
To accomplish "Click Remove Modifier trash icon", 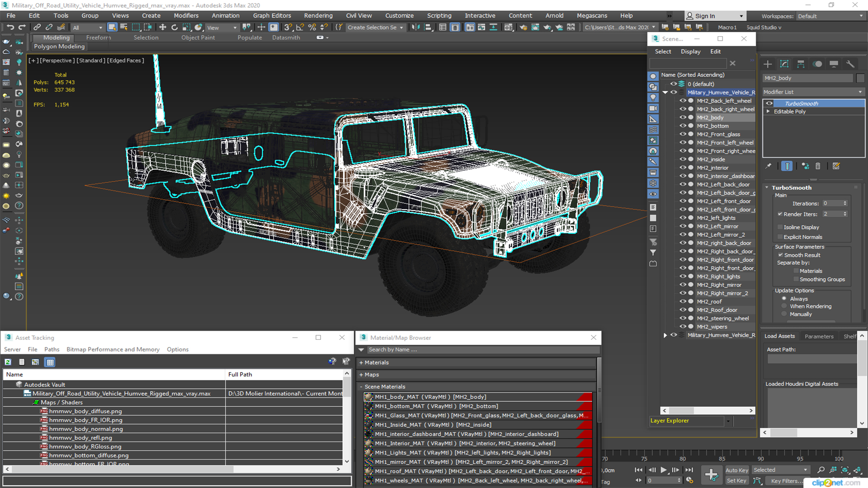I will pyautogui.click(x=818, y=166).
